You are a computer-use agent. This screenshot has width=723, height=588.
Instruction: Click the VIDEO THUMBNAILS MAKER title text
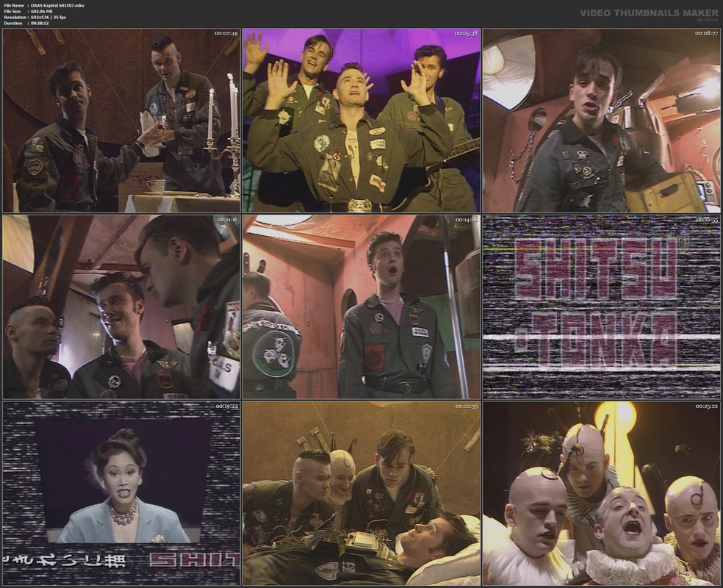(x=650, y=13)
